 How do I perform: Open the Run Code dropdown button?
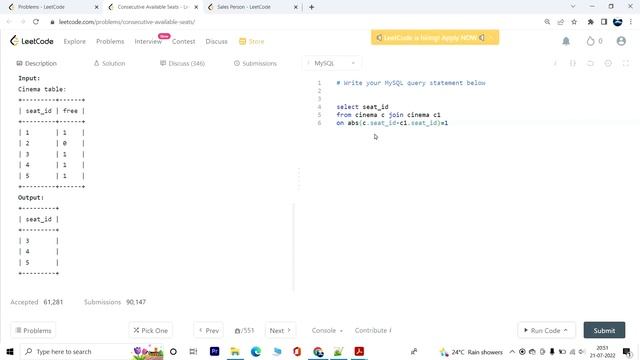[x=546, y=330]
